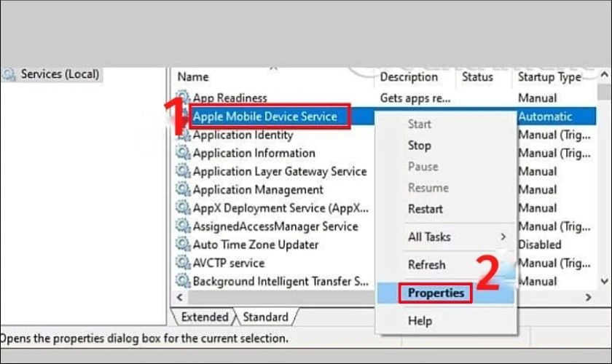
Task: Sort by the Name column header
Action: click(193, 77)
